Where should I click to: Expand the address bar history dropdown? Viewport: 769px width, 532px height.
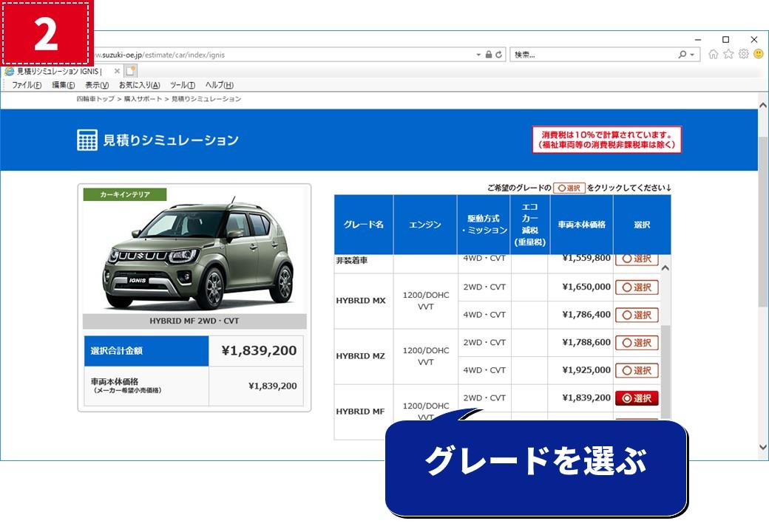(478, 55)
